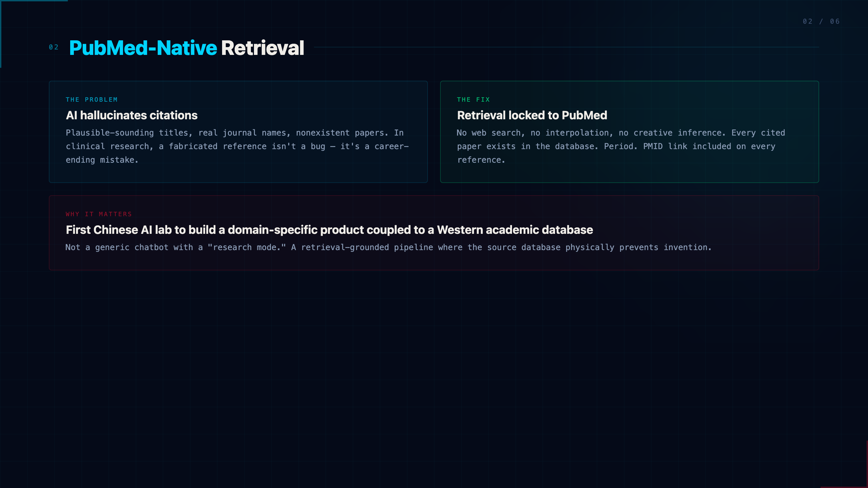Click paragraph starting 'Plausible-sounding titles'
Screen dimensions: 868x488
[x=237, y=146]
